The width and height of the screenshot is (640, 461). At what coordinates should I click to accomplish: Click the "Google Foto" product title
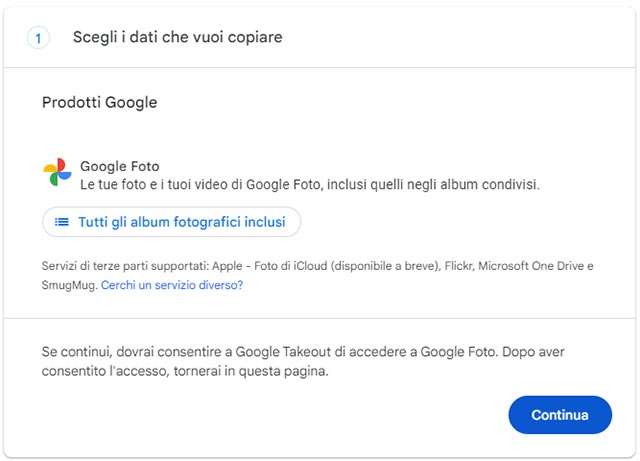coord(119,167)
